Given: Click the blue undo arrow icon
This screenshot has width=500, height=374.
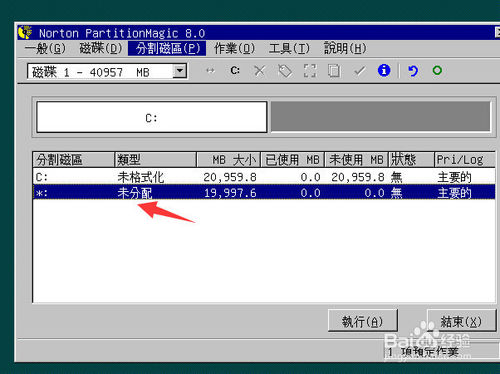Looking at the screenshot, I should click(413, 71).
